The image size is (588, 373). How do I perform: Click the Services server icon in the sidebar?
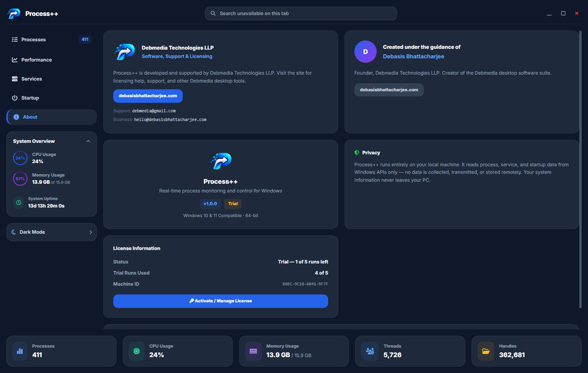(15, 79)
